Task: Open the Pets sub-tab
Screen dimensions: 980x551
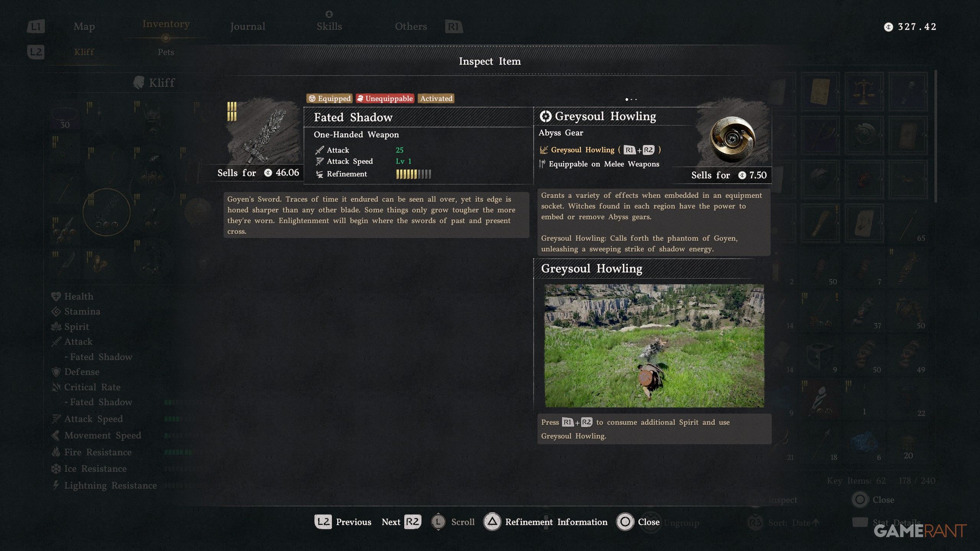Action: [166, 52]
